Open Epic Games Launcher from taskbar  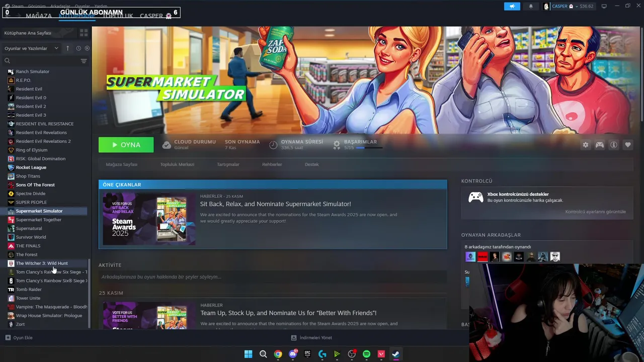pos(307,354)
